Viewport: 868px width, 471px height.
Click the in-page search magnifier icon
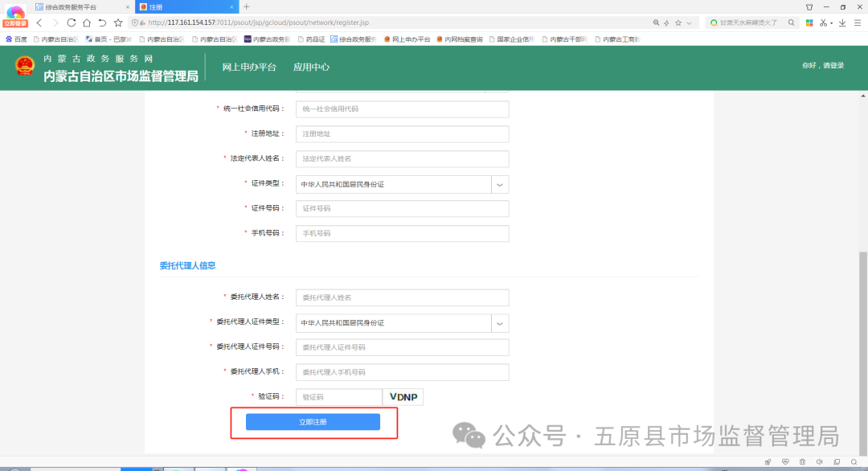[854, 461]
